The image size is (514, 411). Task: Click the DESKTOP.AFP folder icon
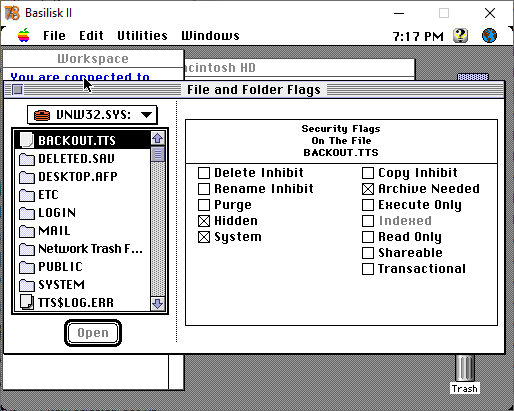pos(27,177)
